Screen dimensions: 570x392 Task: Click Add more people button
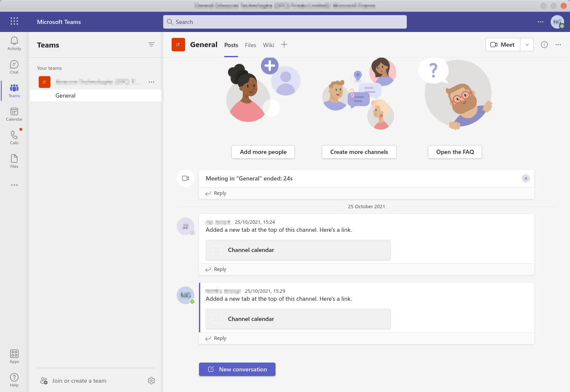(263, 152)
